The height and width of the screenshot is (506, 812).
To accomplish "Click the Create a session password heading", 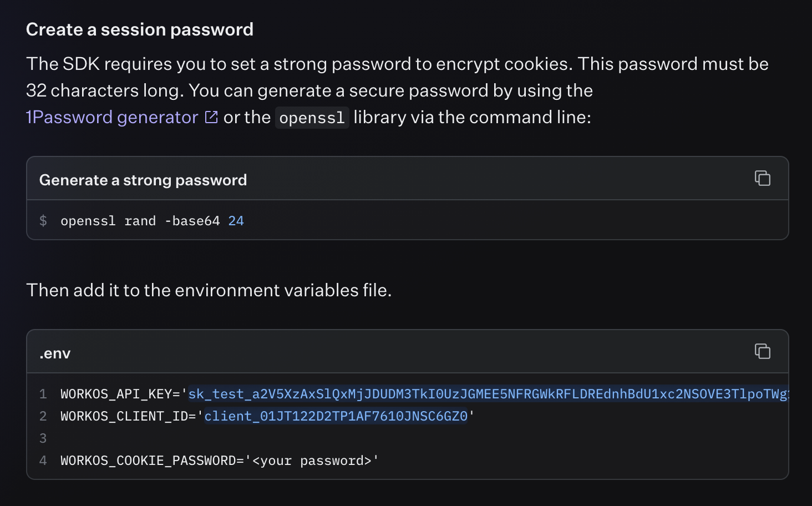I will (x=140, y=29).
